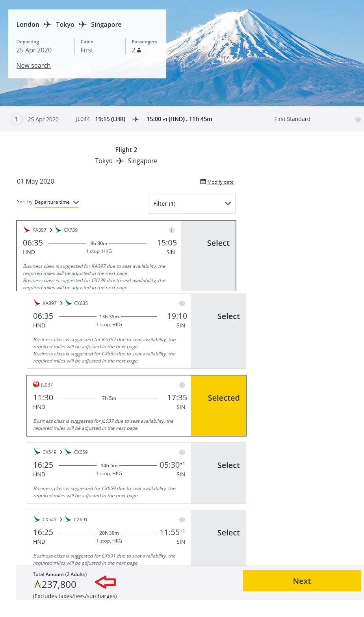Screen dimensions: 364x617
Task: Open the New search link
Action: click(x=33, y=66)
